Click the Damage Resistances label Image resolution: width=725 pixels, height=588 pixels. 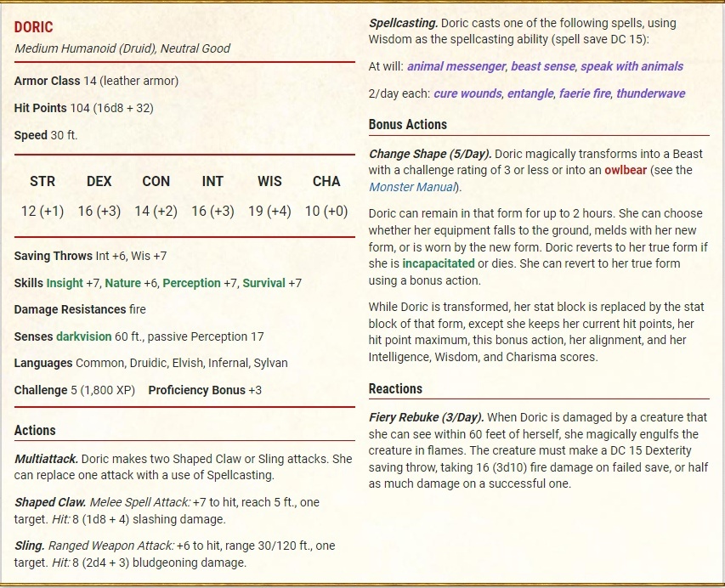[70, 309]
